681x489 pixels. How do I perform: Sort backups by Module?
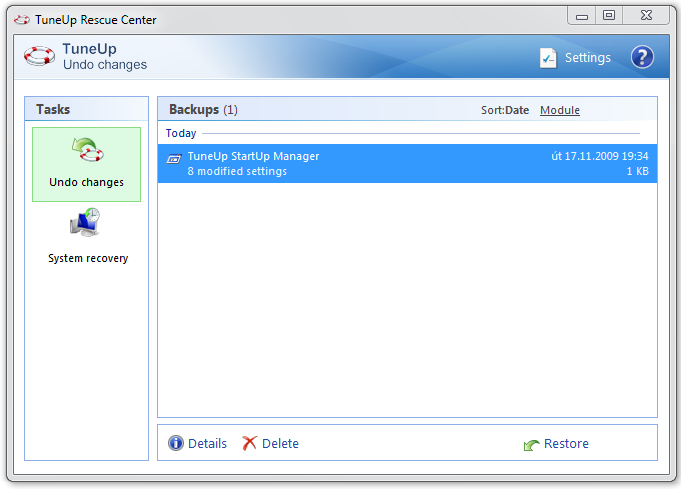pyautogui.click(x=559, y=110)
